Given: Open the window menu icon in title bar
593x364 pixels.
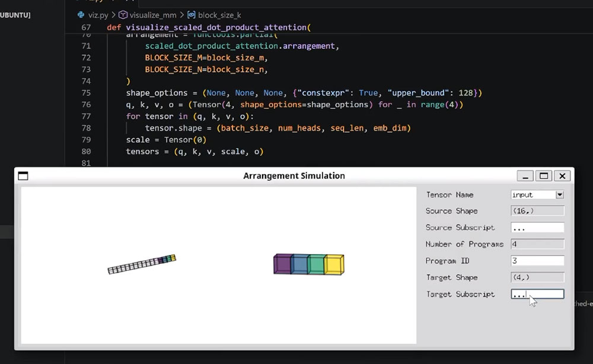Looking at the screenshot, I should (23, 175).
